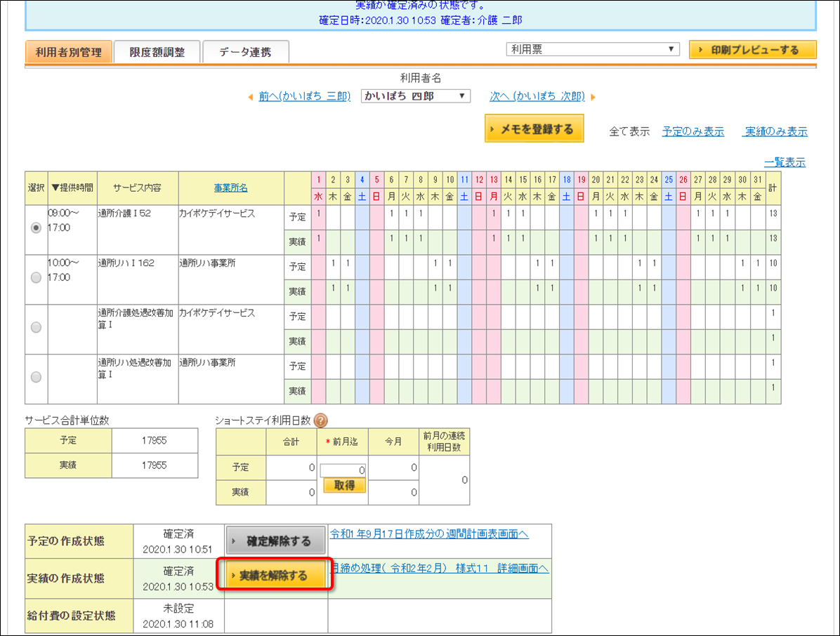Click the 実績のみ表示 link
840x636 pixels.
pyautogui.click(x=775, y=132)
